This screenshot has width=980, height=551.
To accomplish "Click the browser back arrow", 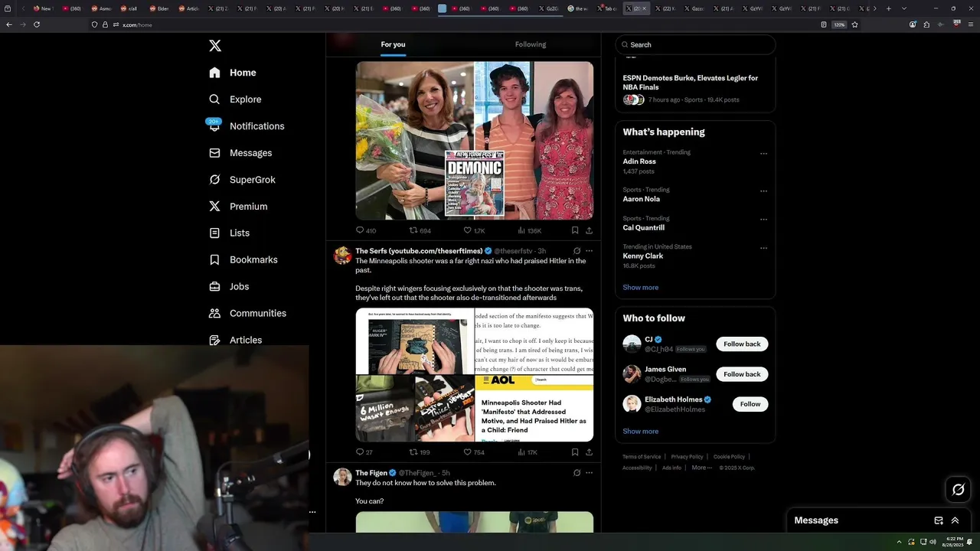I will (x=9, y=24).
